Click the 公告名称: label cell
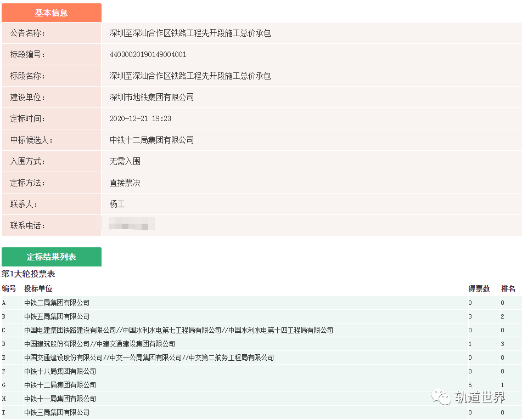Viewport: 522px width, 420px height. (52, 33)
